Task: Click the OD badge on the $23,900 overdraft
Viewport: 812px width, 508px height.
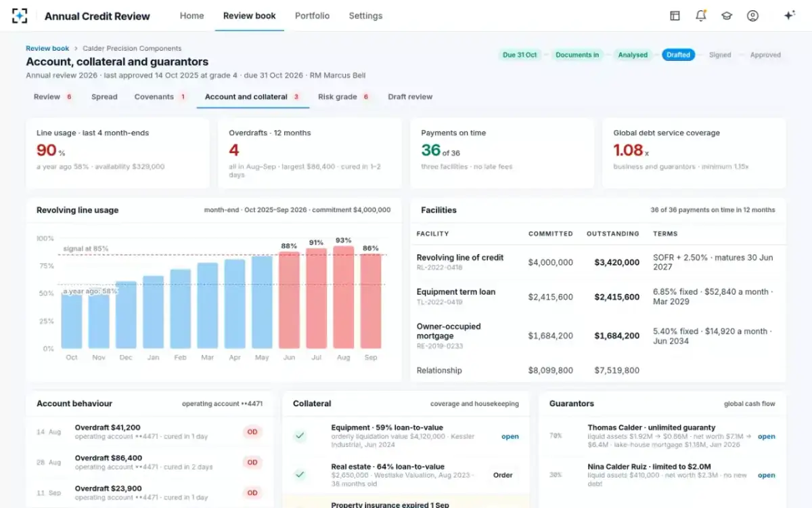Action: coord(252,492)
